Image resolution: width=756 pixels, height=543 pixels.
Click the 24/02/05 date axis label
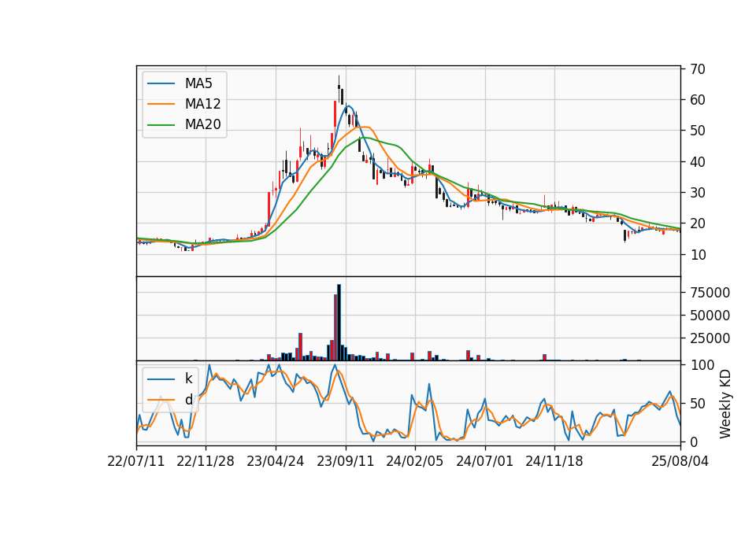click(415, 461)
